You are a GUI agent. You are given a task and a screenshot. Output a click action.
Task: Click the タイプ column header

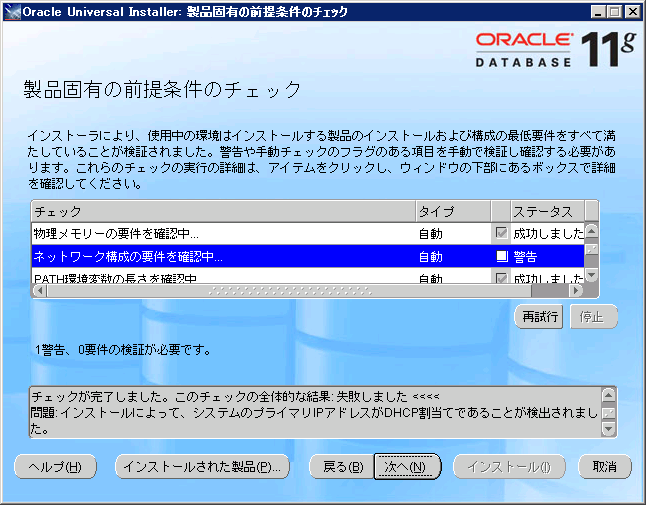pyautogui.click(x=453, y=211)
